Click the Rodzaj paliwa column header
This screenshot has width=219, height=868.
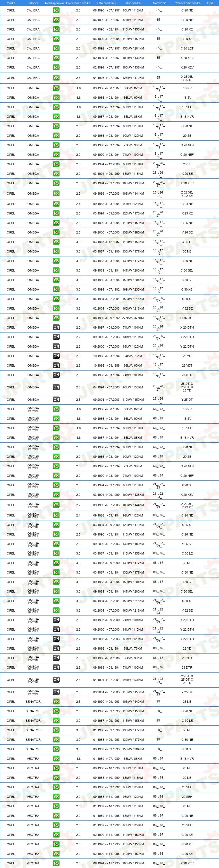click(x=54, y=3)
